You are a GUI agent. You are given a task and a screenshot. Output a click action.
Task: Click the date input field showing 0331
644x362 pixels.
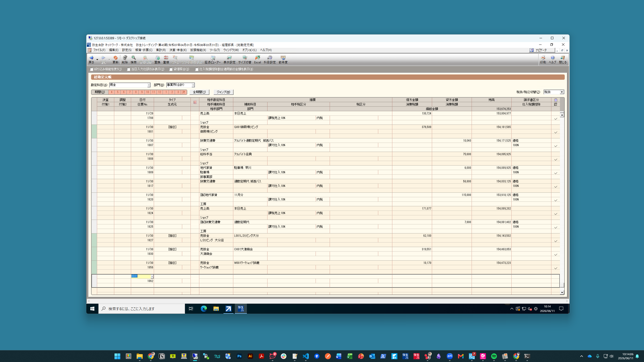(141, 276)
